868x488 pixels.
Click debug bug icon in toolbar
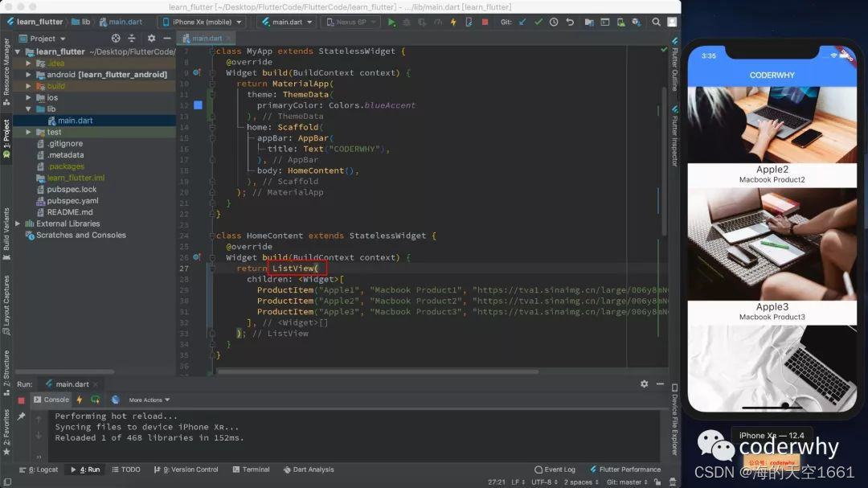click(x=407, y=23)
